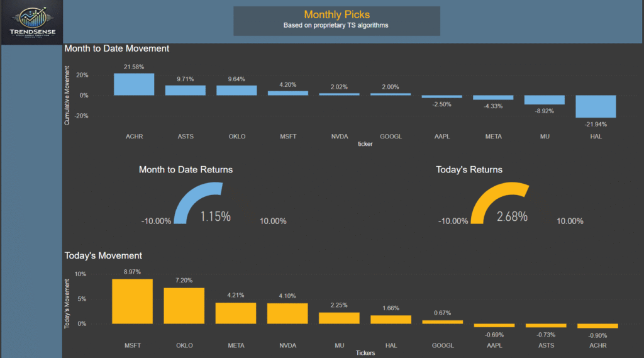This screenshot has width=644, height=358.
Task: Select the HAL bar showing -21.94%
Action: pyautogui.click(x=596, y=106)
